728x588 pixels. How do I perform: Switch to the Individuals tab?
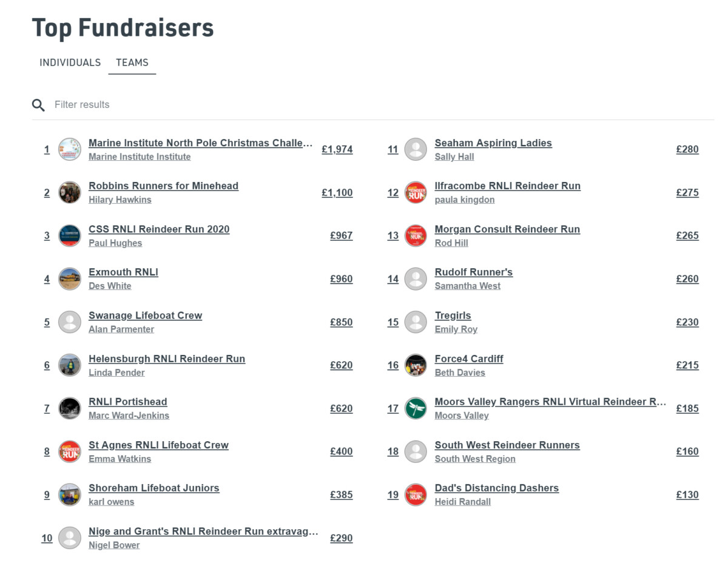point(70,63)
